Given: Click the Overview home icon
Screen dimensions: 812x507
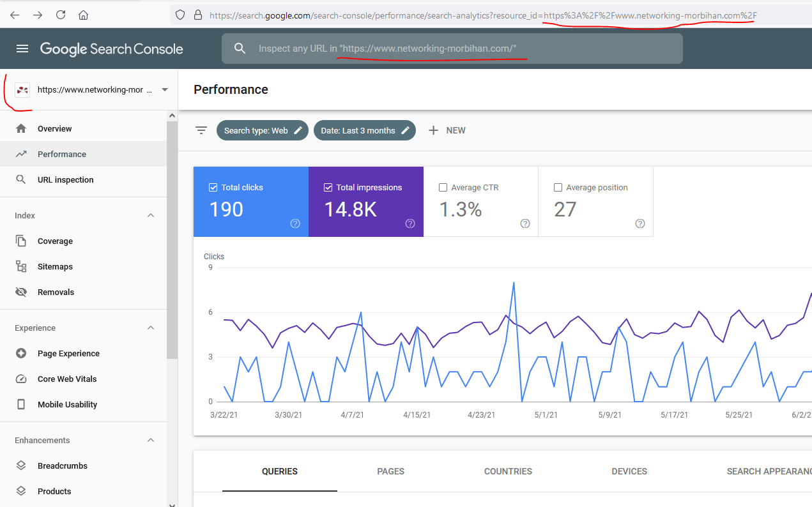Looking at the screenshot, I should coord(21,128).
